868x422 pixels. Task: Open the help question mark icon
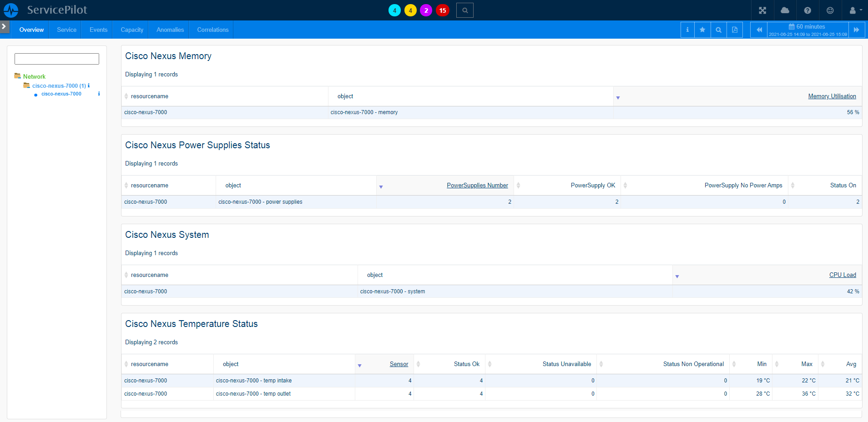coord(807,10)
